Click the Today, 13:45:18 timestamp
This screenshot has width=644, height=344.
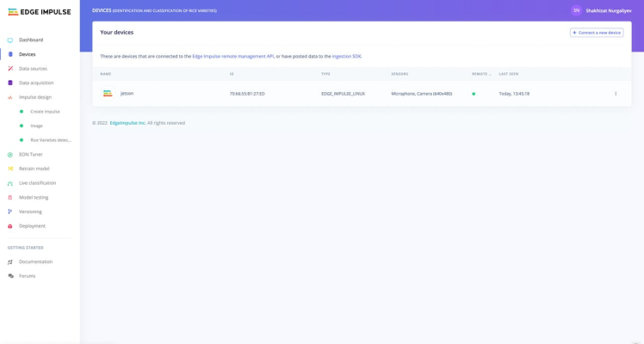(514, 94)
